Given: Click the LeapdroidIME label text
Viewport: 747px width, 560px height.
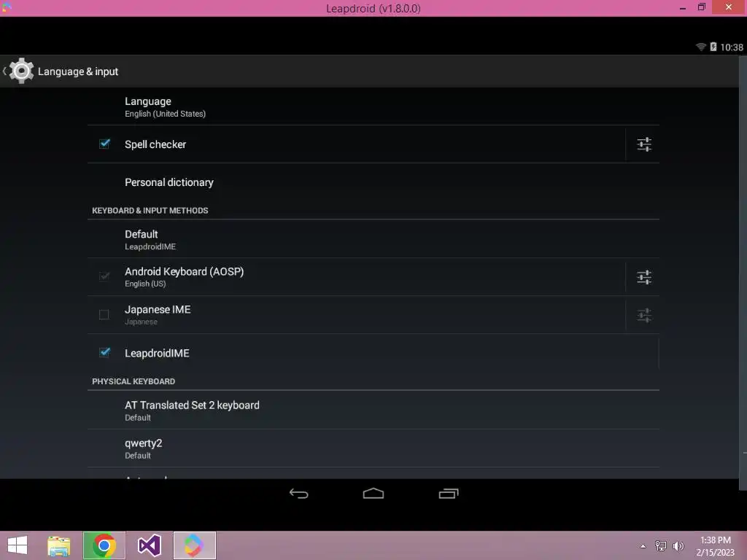Looking at the screenshot, I should point(157,353).
